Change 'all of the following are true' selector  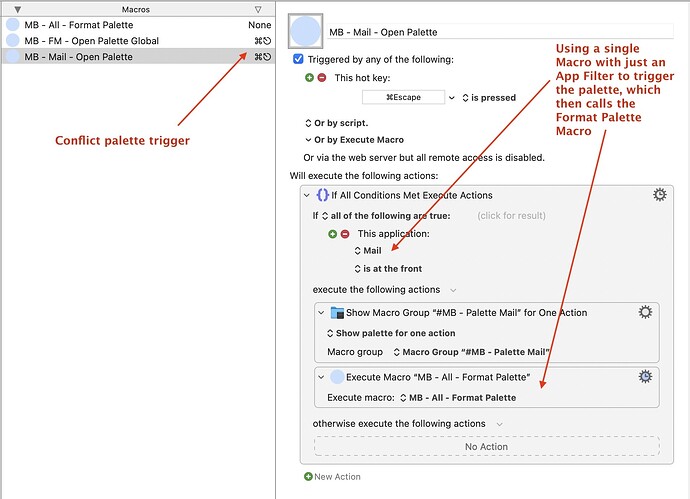pos(386,216)
